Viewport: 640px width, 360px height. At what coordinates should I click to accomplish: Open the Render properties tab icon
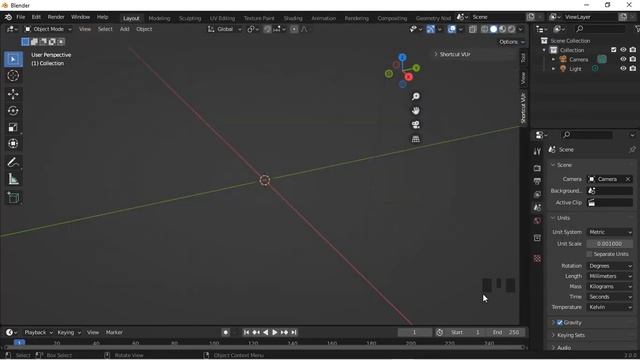point(537,168)
